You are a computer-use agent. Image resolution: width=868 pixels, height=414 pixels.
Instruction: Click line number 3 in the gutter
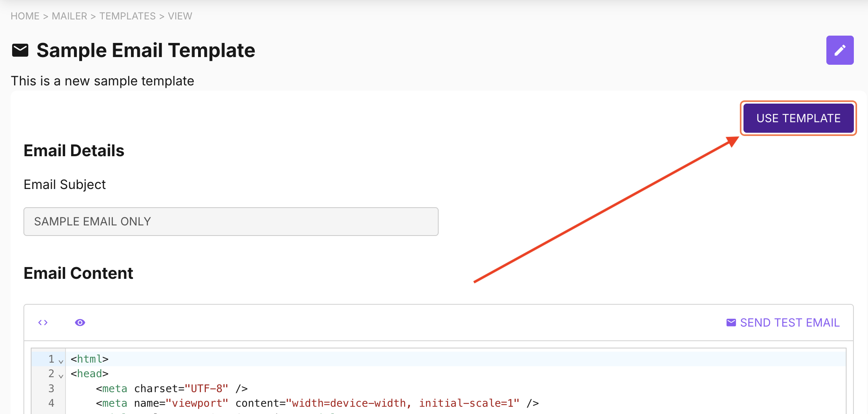[51, 389]
